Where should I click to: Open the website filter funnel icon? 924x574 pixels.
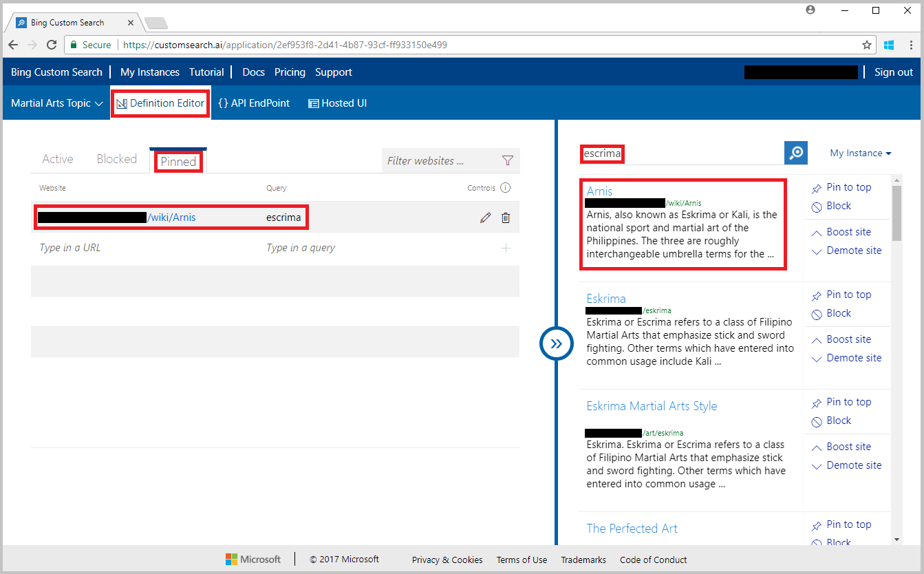(508, 160)
